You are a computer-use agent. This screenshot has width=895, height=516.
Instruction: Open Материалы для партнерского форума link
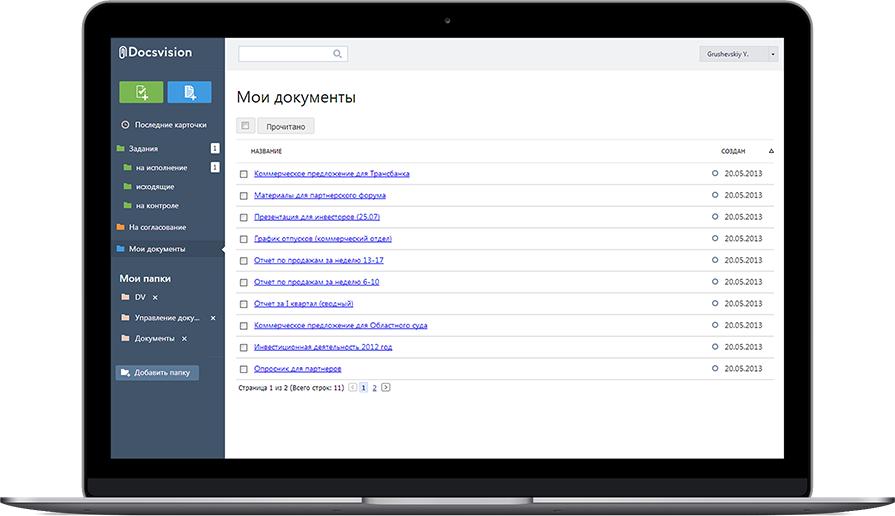tap(320, 195)
